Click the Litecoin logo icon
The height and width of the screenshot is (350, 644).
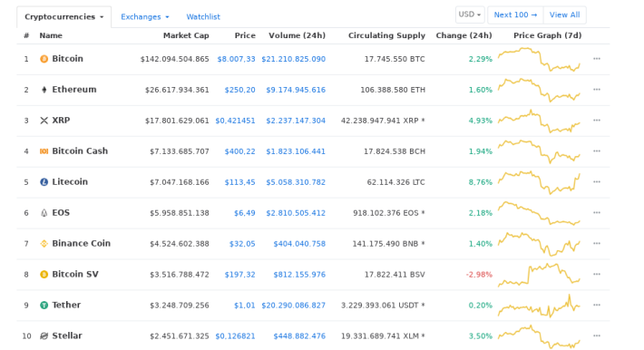pyautogui.click(x=44, y=182)
